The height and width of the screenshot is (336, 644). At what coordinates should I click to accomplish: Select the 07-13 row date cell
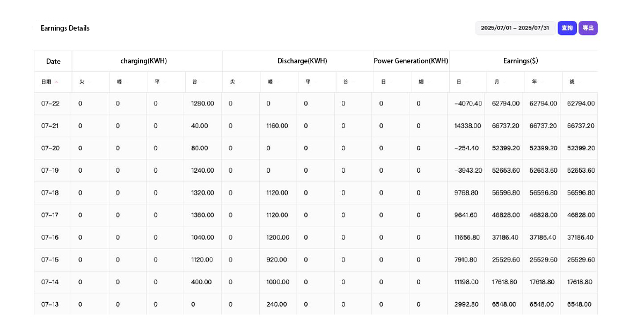pyautogui.click(x=50, y=304)
